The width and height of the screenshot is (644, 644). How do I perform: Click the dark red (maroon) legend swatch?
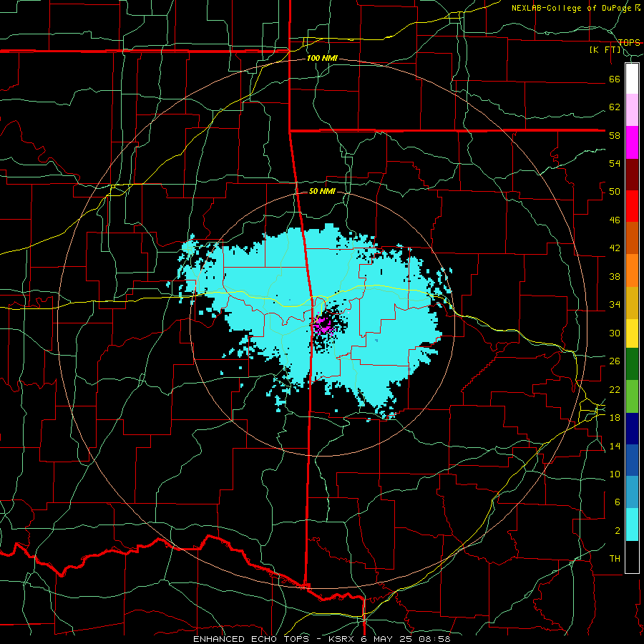(x=632, y=174)
